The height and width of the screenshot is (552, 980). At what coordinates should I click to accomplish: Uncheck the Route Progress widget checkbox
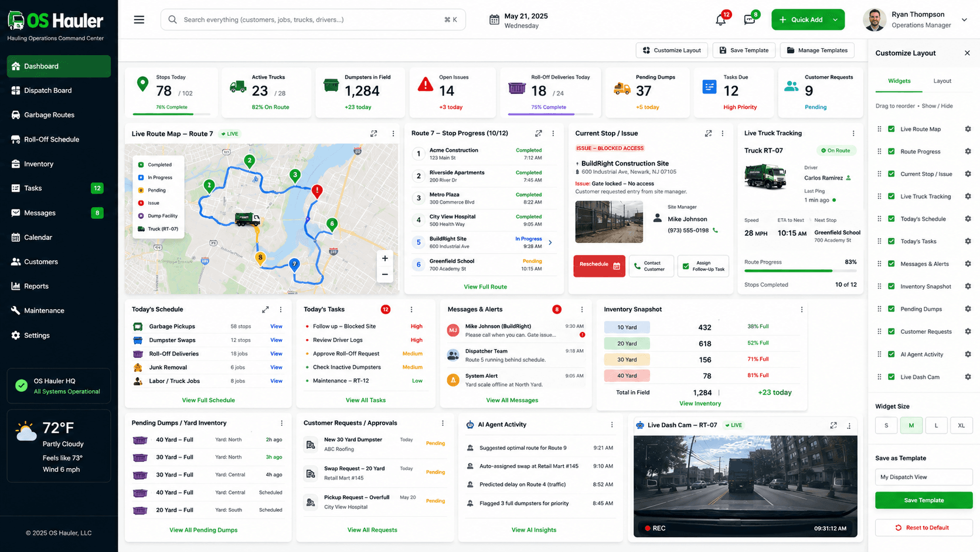[x=891, y=151]
